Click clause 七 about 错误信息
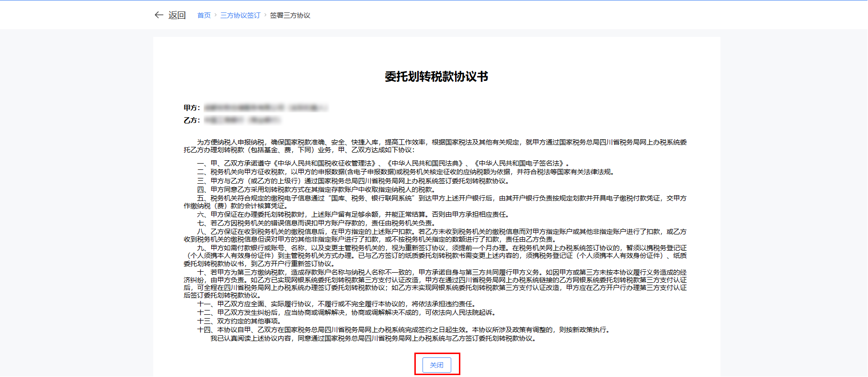This screenshot has width=868, height=377. click(x=317, y=223)
